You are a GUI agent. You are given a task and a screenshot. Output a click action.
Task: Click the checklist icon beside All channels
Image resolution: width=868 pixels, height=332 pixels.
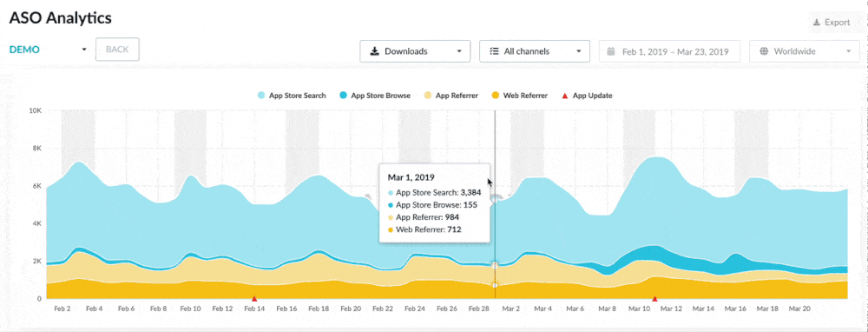pyautogui.click(x=495, y=51)
